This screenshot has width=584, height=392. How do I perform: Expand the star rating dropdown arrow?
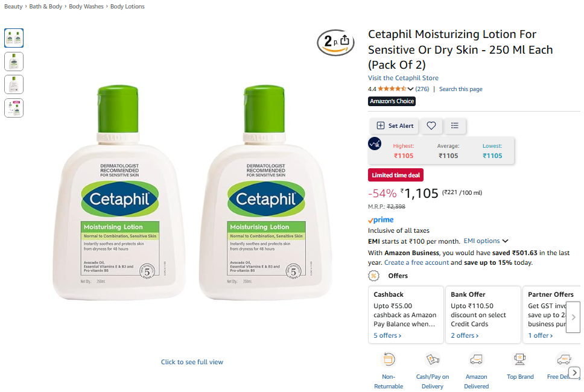coord(410,89)
